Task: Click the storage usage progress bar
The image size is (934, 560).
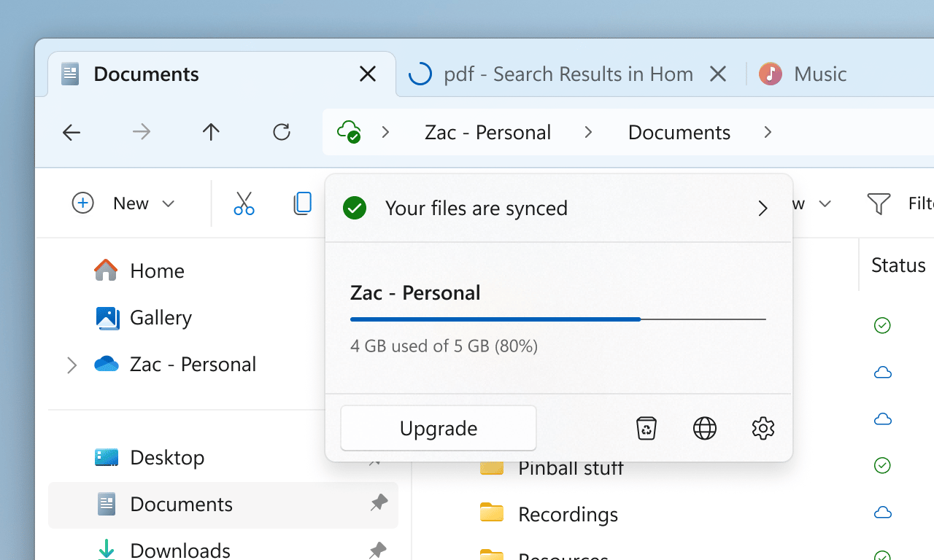Action: pos(557,319)
